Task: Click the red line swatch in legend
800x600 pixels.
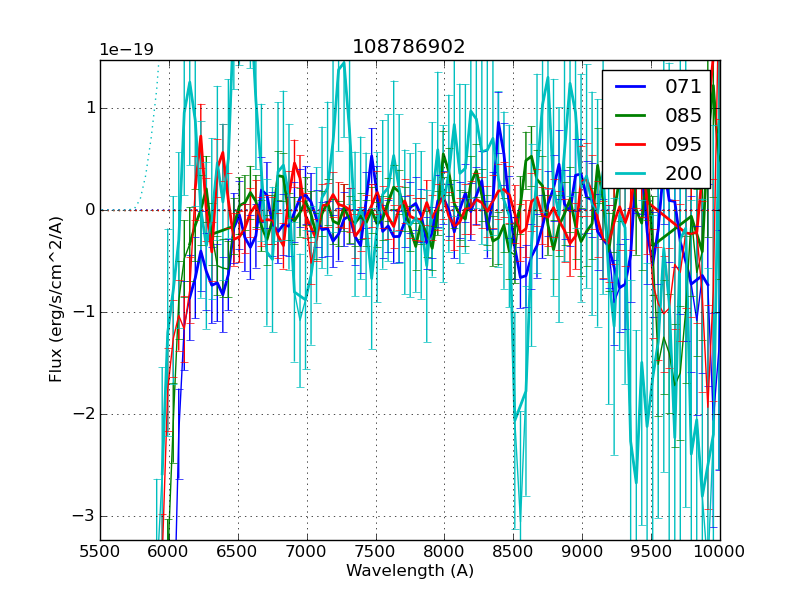Action: click(632, 144)
